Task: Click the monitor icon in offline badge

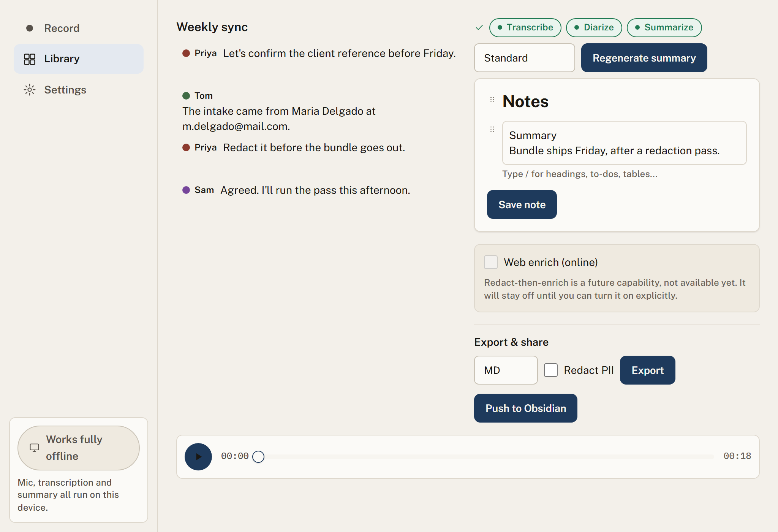Action: click(x=35, y=448)
